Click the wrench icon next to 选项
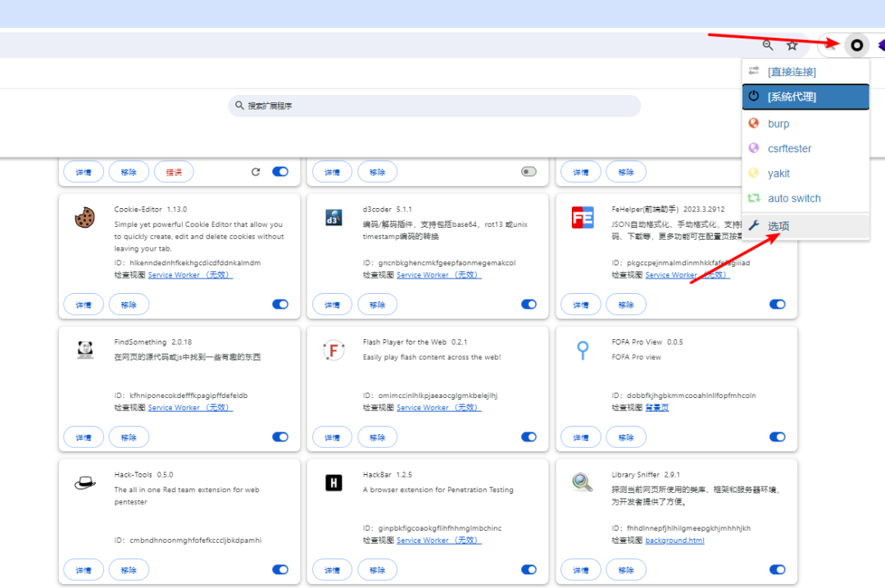Screen dimensions: 885x588 coord(754,225)
